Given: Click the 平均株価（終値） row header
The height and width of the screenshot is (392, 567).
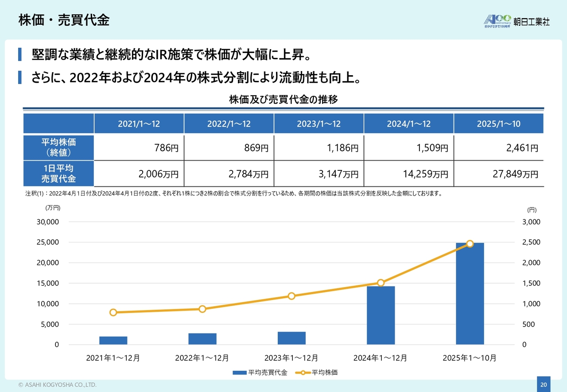Looking at the screenshot, I should point(58,148).
